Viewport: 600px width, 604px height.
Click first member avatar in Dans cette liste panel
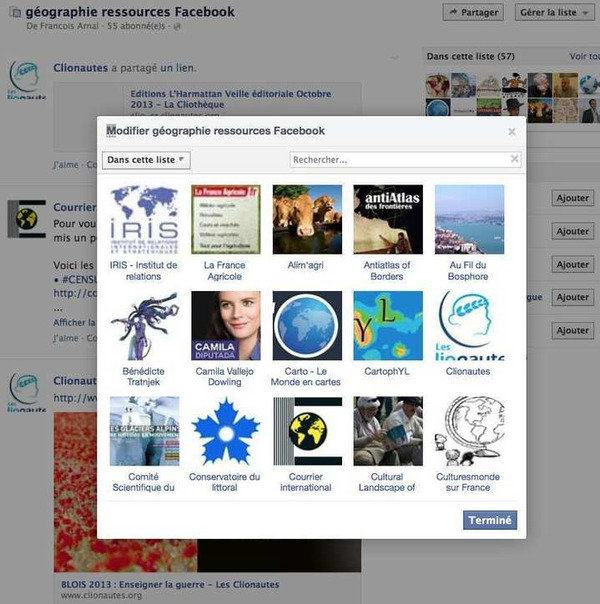click(437, 85)
